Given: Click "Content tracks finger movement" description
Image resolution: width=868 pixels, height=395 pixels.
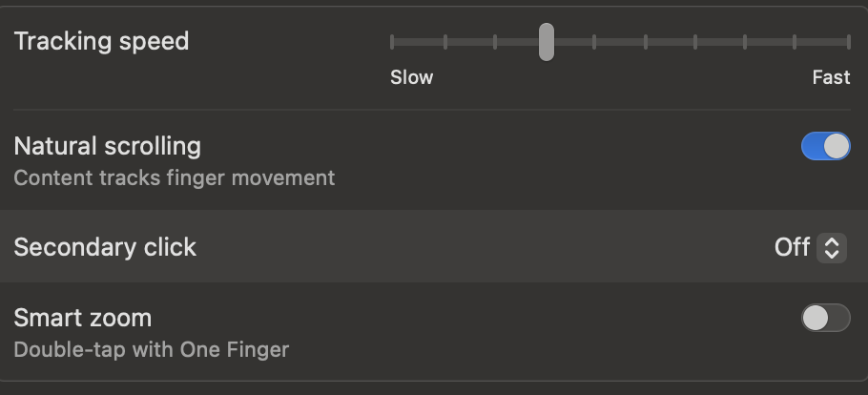Looking at the screenshot, I should 174,177.
